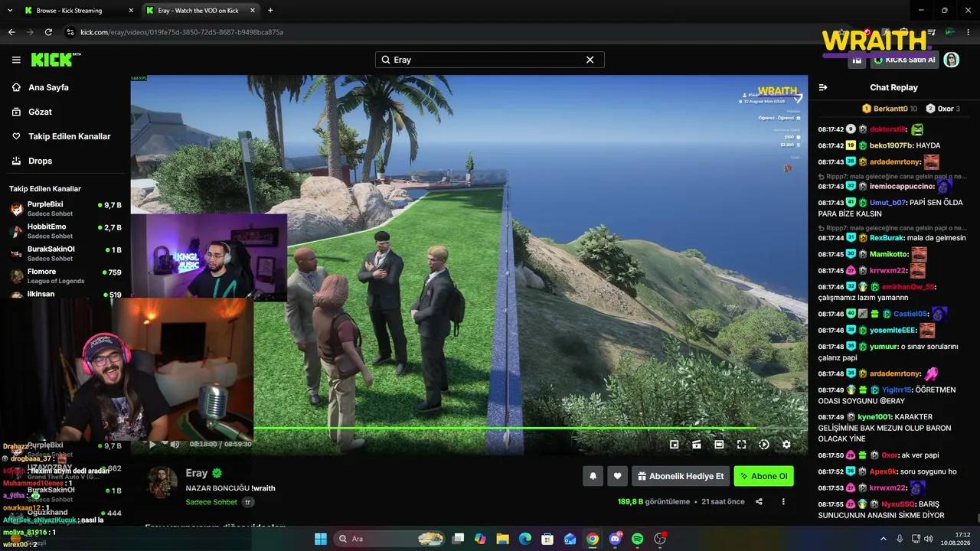Image resolution: width=980 pixels, height=551 pixels.
Task: Clear the Eray search text
Action: [590, 60]
